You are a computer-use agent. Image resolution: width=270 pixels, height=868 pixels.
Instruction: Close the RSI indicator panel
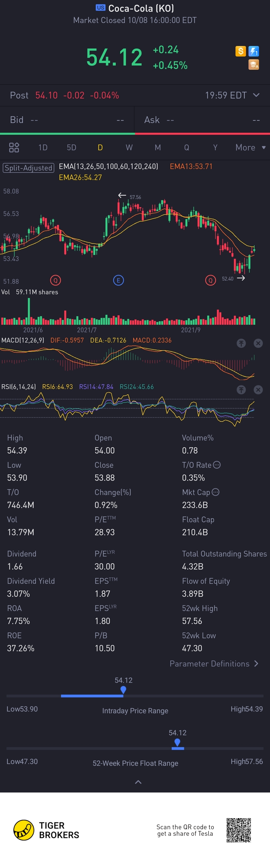click(x=258, y=389)
